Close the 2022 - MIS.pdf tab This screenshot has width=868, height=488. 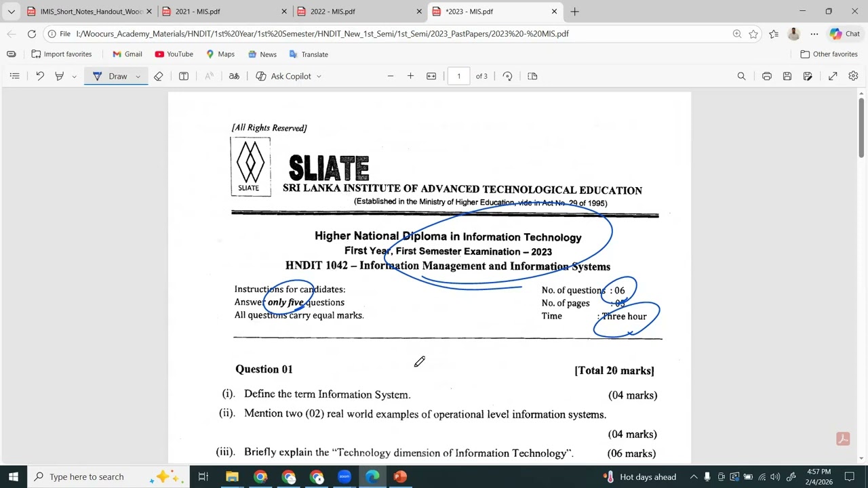coord(419,12)
